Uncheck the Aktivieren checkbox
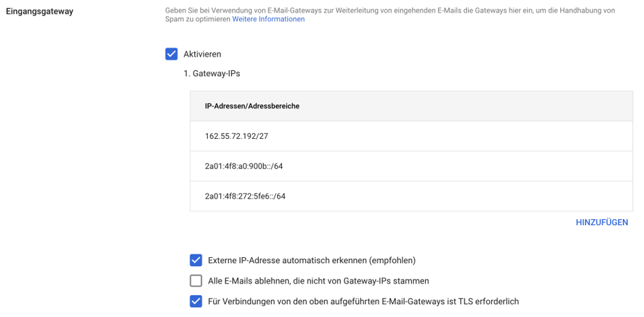The height and width of the screenshot is (317, 644). 171,54
